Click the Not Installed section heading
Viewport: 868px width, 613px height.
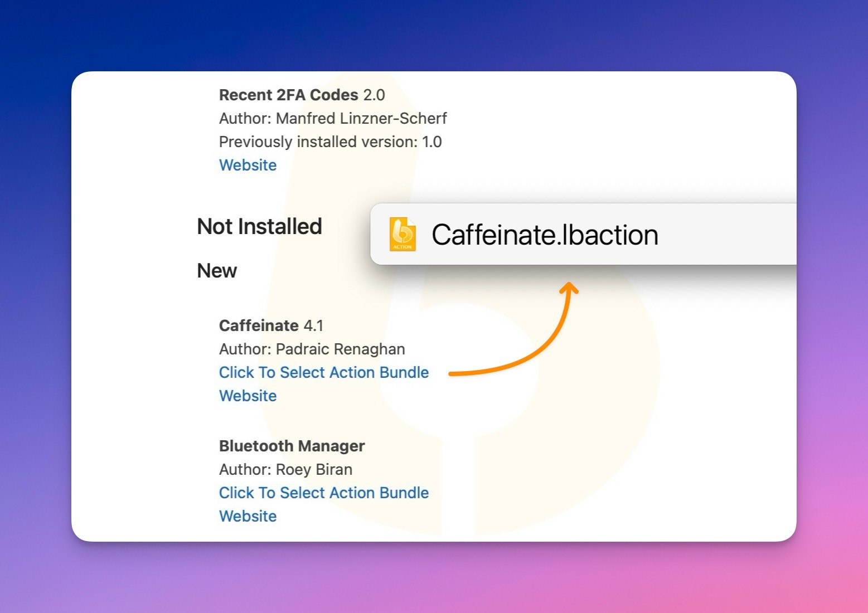[259, 227]
